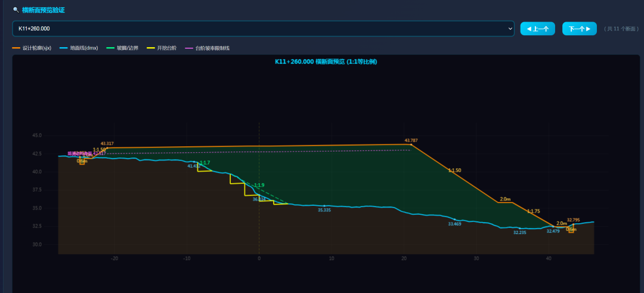This screenshot has height=293, width=644.
Task: Click the yellow 开挖台阶 legend line swatch
Action: (151, 48)
